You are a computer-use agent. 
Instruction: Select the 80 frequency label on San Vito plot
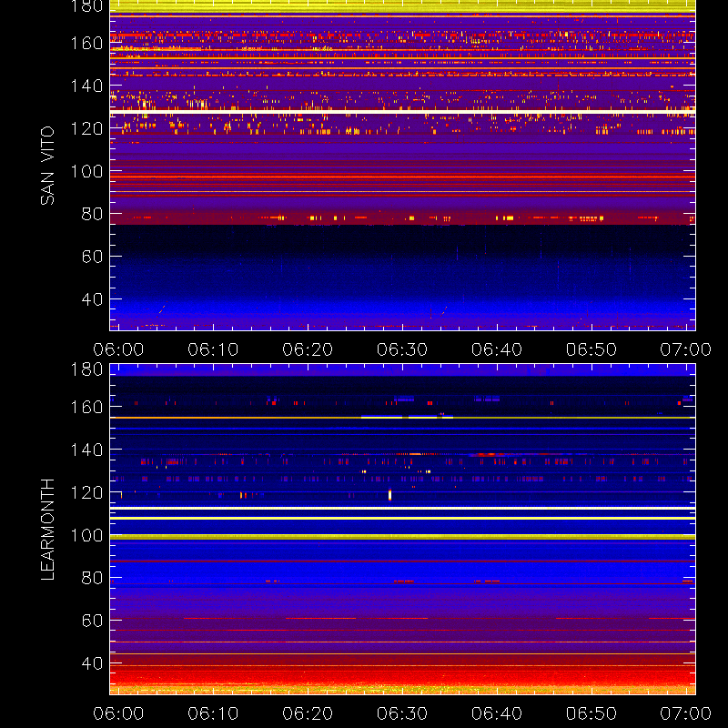92,214
